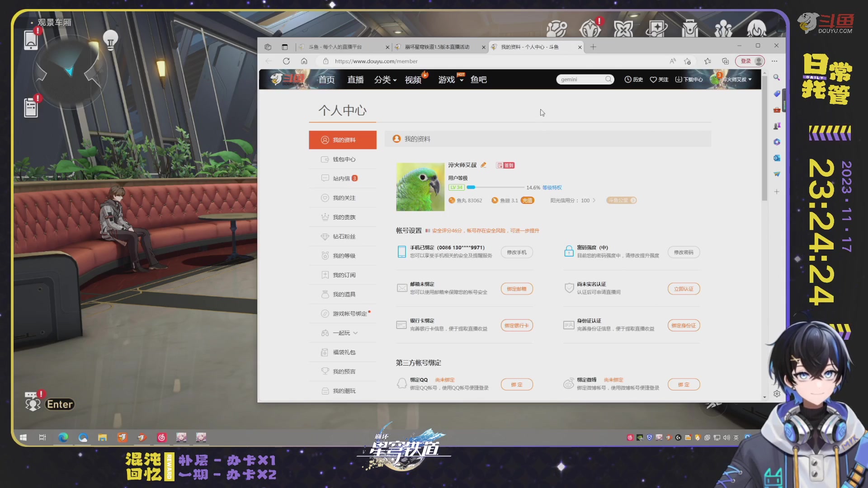
Task: Toggle the 斗鱼公益 switch
Action: coord(621,201)
